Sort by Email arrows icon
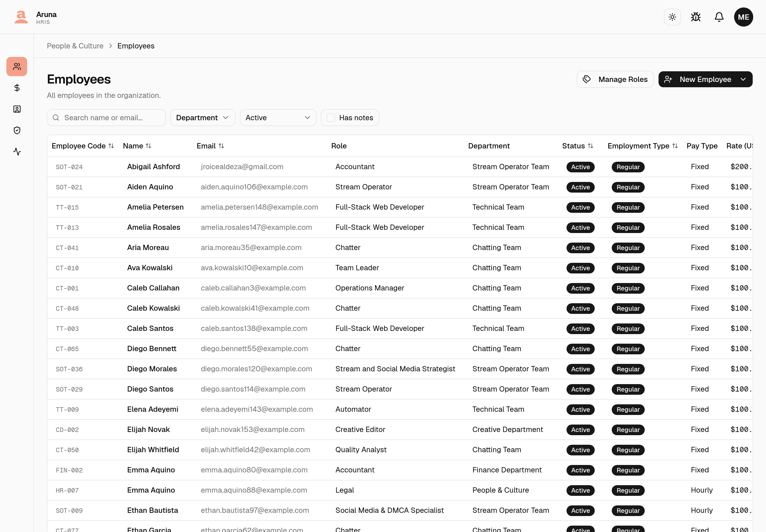Image resolution: width=766 pixels, height=532 pixels. click(221, 146)
